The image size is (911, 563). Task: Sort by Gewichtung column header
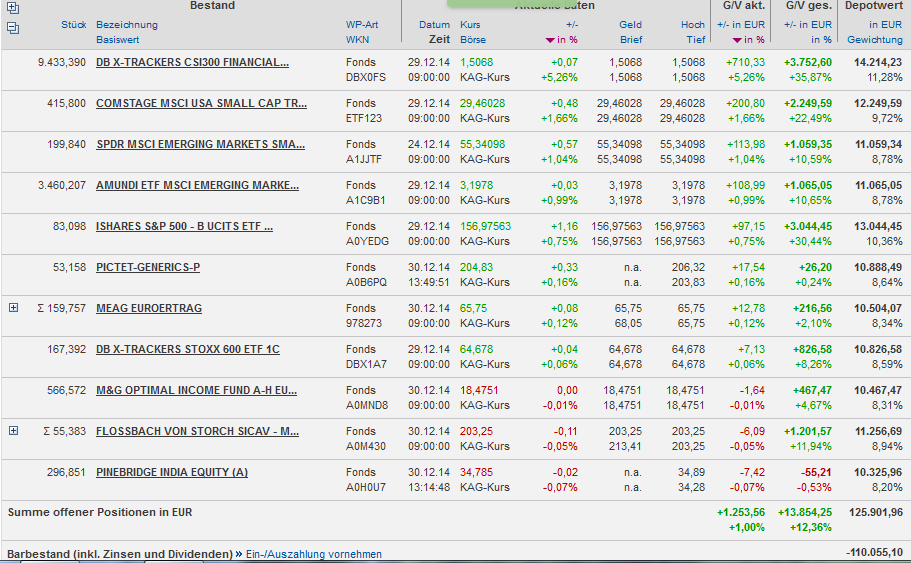pyautogui.click(x=874, y=40)
